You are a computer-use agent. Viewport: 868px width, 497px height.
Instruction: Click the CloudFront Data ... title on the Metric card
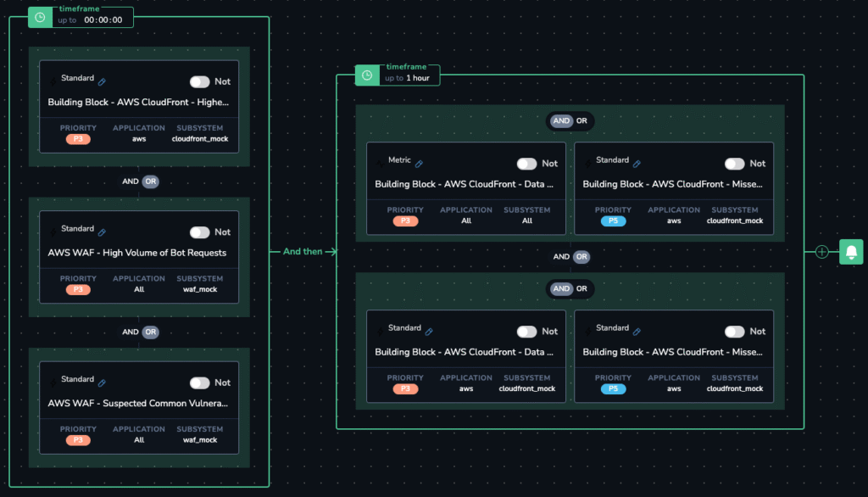coord(465,185)
